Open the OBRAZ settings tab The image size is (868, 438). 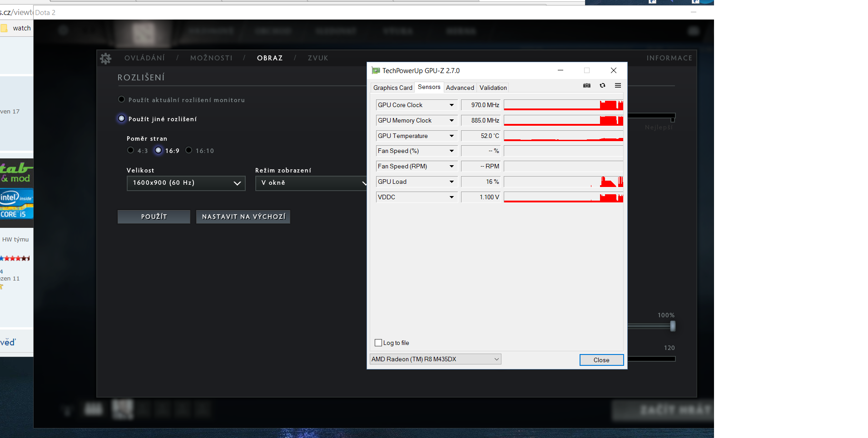(270, 58)
